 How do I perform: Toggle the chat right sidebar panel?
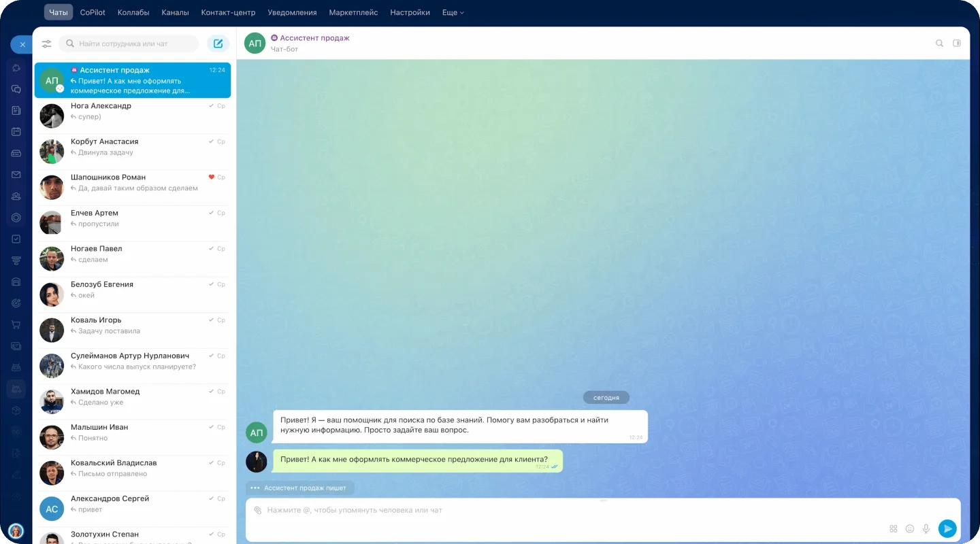pyautogui.click(x=957, y=44)
